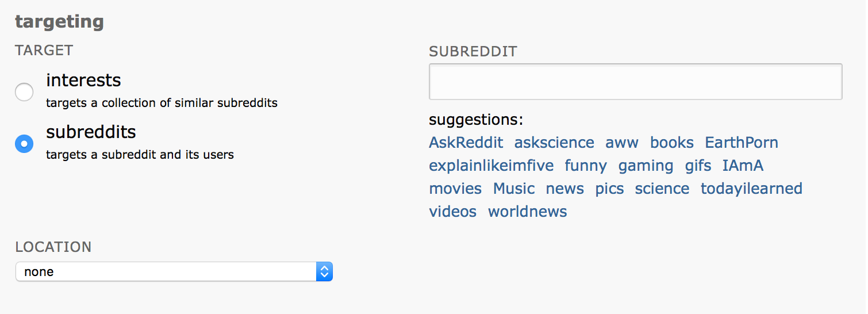
Task: Select the interests radio button
Action: (24, 92)
